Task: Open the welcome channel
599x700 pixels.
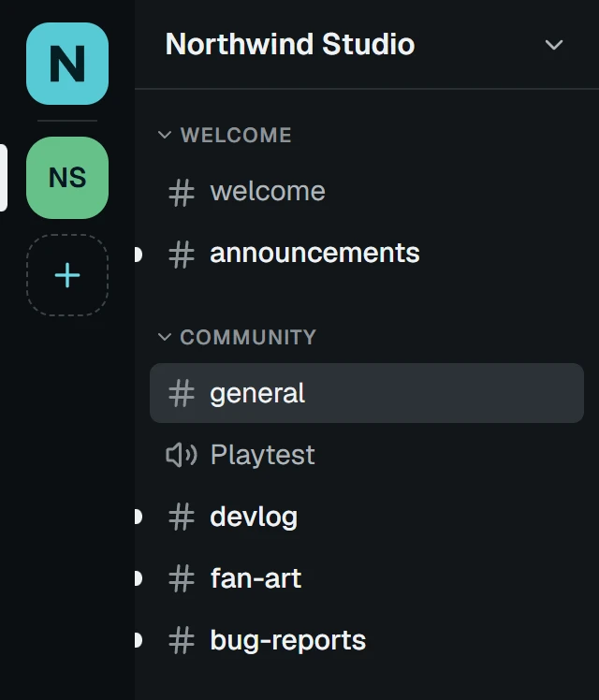Action: coord(367,192)
